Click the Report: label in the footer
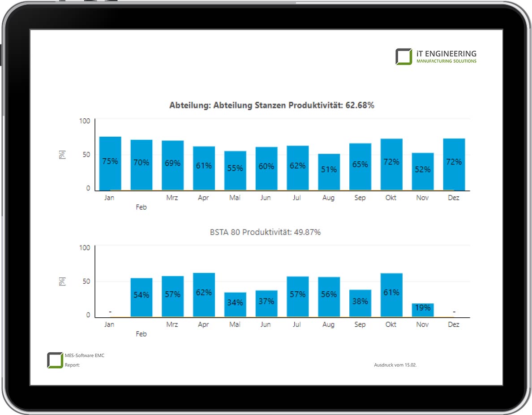The width and height of the screenshot is (532, 415). 72,365
